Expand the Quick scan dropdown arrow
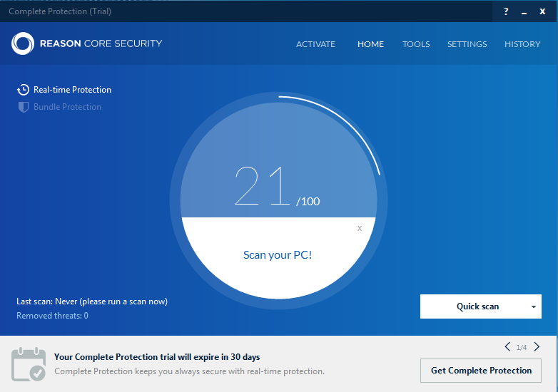 533,306
